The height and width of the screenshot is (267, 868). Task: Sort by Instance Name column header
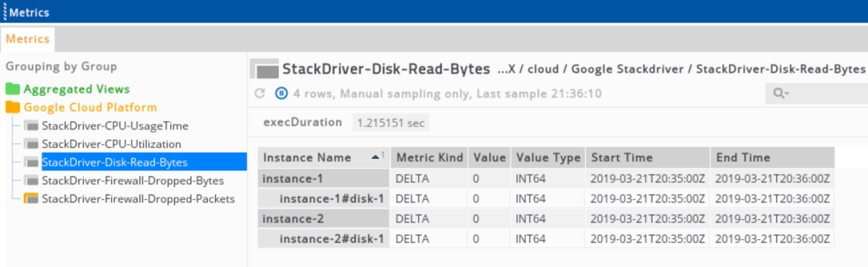coord(323,158)
